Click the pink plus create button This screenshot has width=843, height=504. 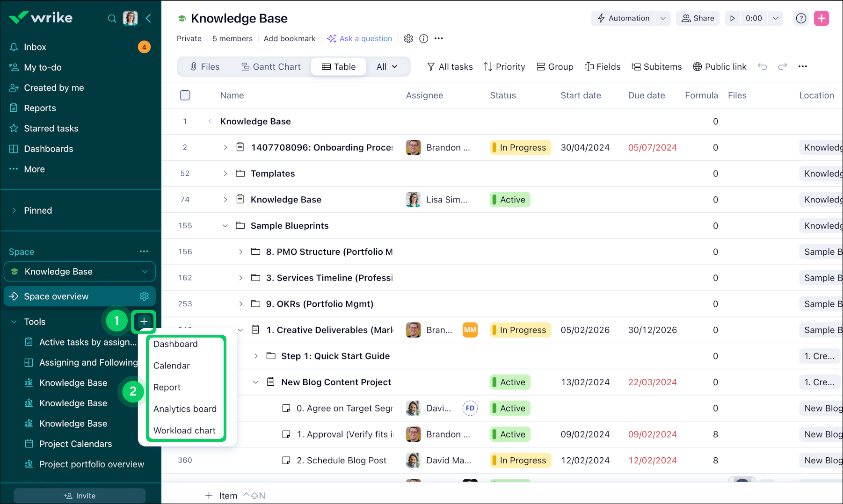tap(821, 18)
